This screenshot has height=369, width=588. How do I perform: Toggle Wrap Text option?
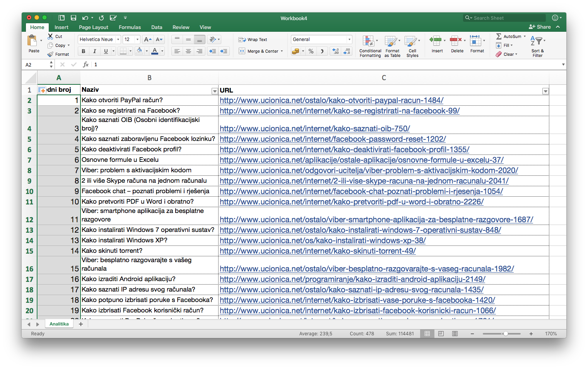[x=253, y=39]
